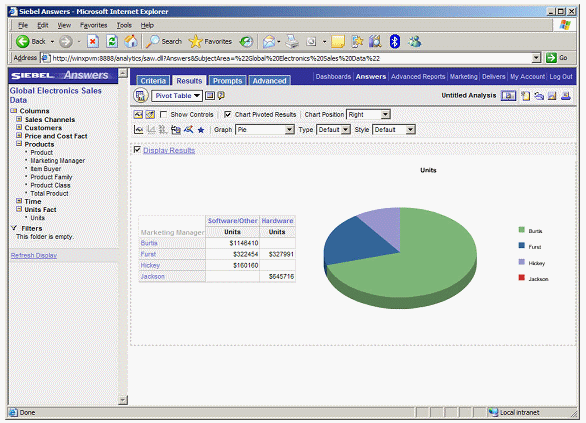The height and width of the screenshot is (423, 586).
Task: Open Advanced Reports link
Action: 418,76
